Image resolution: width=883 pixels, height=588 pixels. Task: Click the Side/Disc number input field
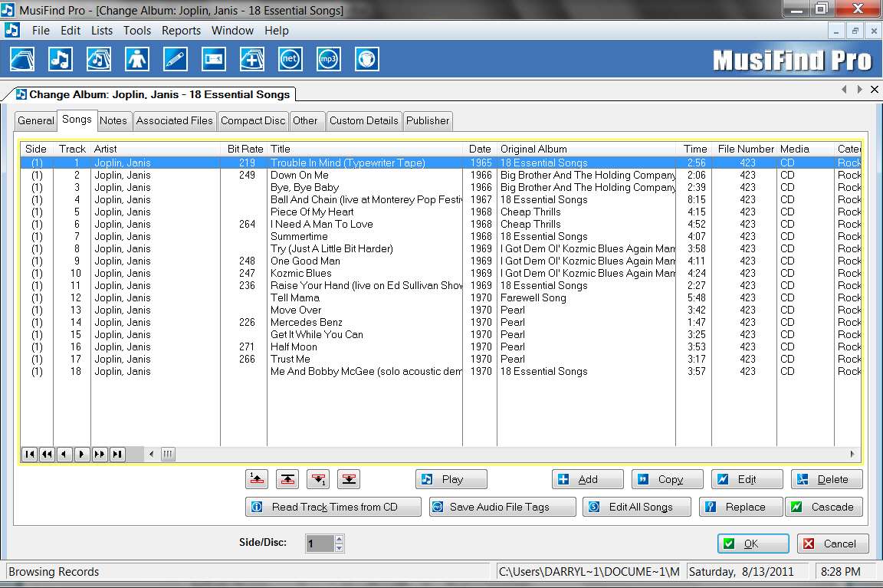pos(320,544)
